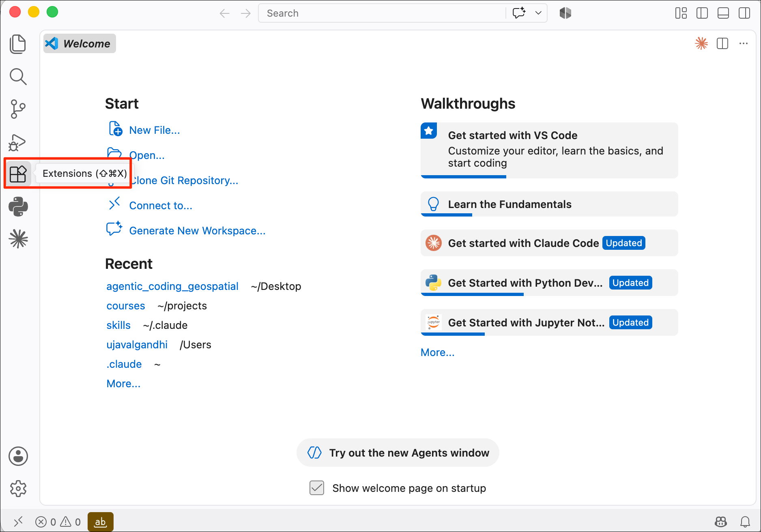The image size is (761, 532).
Task: Click Try out the new Agents window
Action: pos(398,453)
